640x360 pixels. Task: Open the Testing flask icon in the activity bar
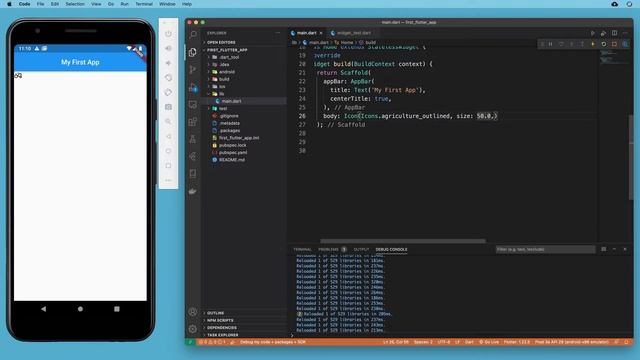pyautogui.click(x=193, y=139)
